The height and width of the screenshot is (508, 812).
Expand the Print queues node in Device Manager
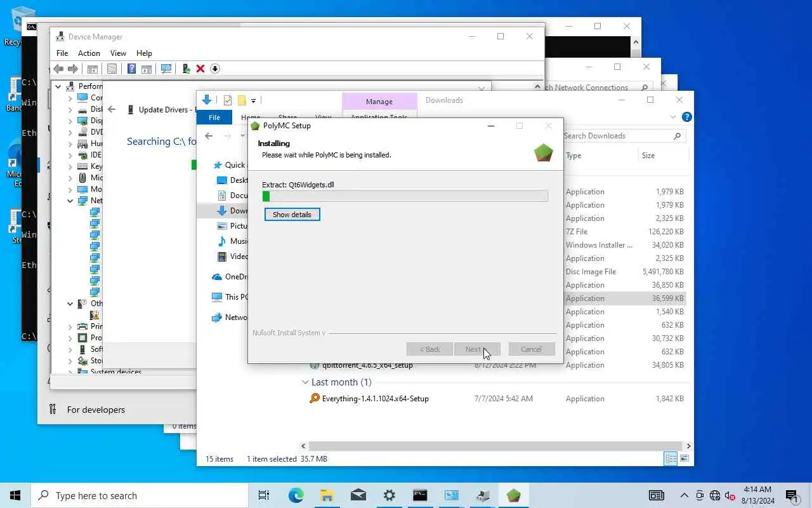(x=70, y=326)
